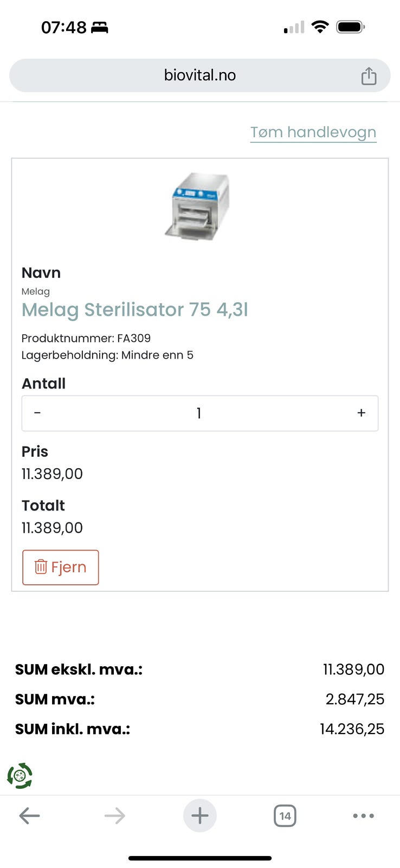Tap the sleep focus bed icon
The width and height of the screenshot is (400, 868).
pos(100,27)
